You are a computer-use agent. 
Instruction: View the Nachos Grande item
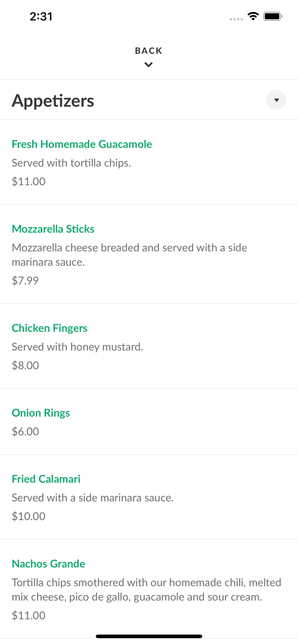(x=48, y=564)
